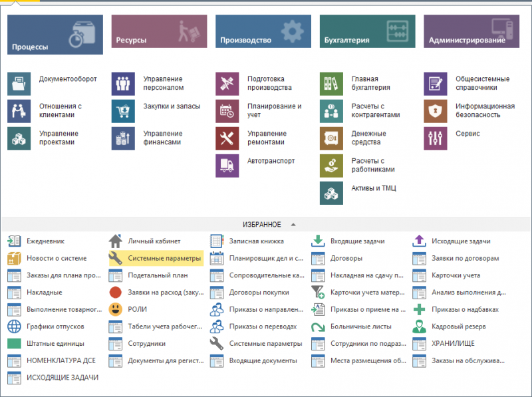Open the Отношения с клиентами icon
Screen dimensions: 532x397
19,111
